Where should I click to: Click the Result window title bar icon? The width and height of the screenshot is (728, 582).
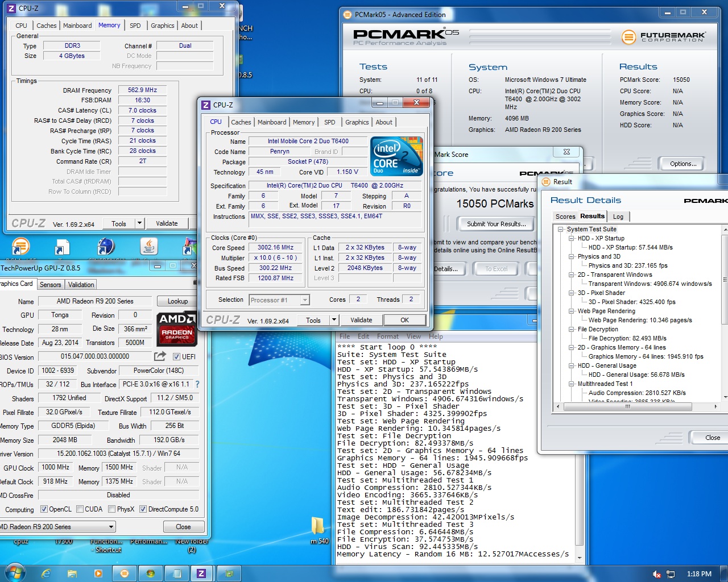point(546,182)
